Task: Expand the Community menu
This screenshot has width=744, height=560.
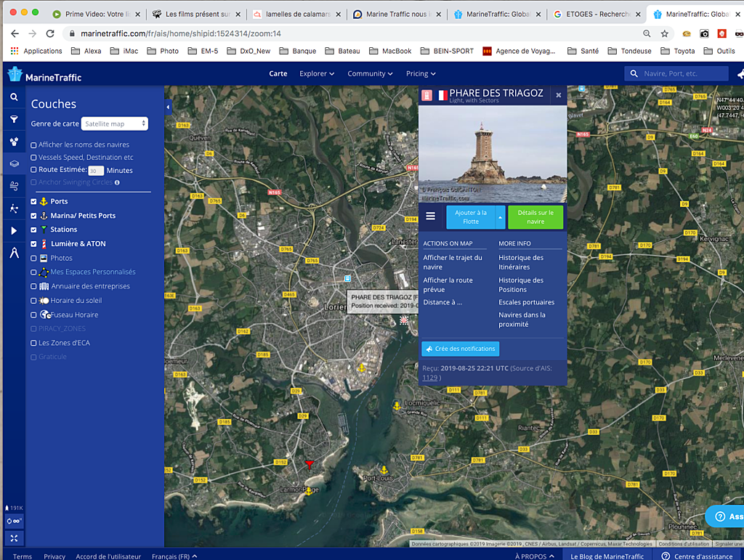Action: click(x=370, y=73)
